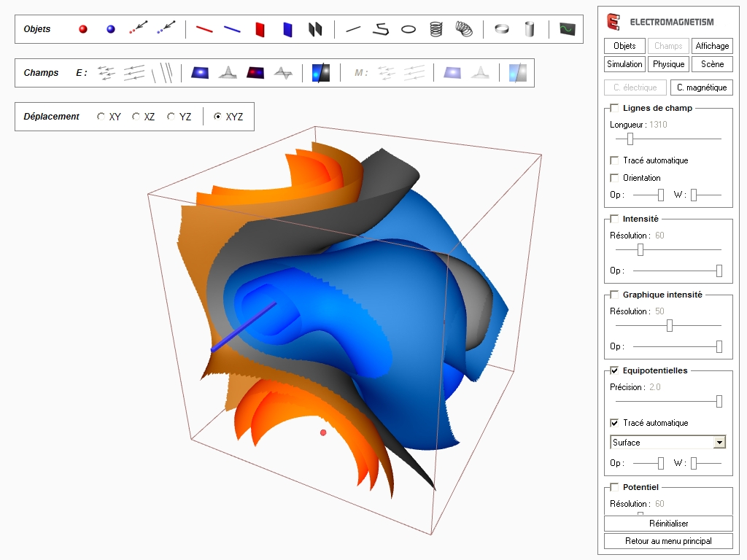This screenshot has width=747, height=560.
Task: Open the Surface dropdown list
Action: pyautogui.click(x=719, y=443)
